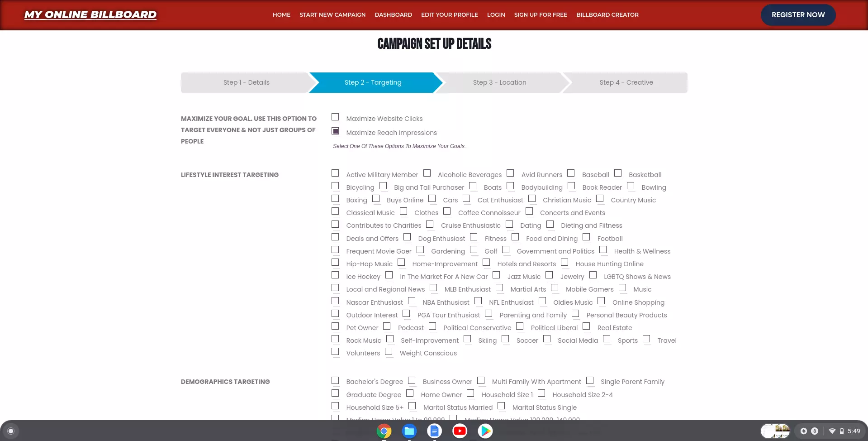This screenshot has width=868, height=441.
Task: Launch the Files app from the shelf
Action: click(409, 431)
